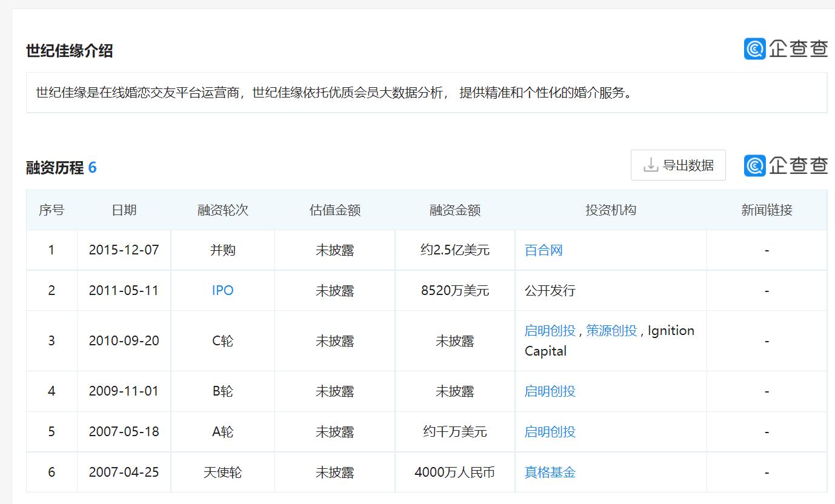Open the IPO funding round link

222,290
